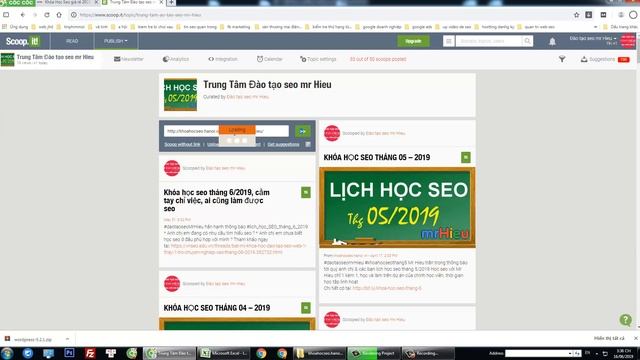Open a new browser tab
Screen dimensions: 640x360
click(171, 2)
